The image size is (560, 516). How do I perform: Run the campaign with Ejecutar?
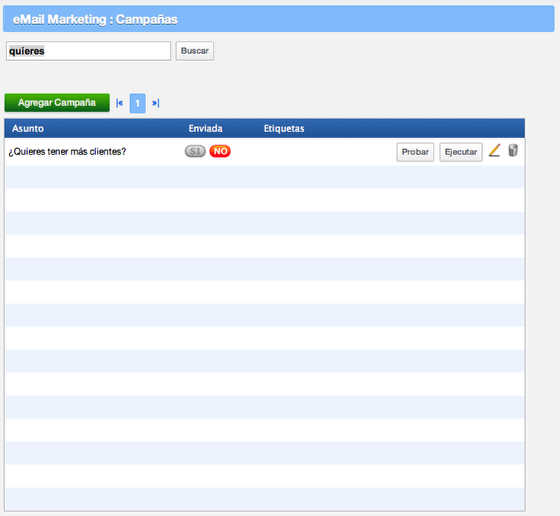(461, 152)
